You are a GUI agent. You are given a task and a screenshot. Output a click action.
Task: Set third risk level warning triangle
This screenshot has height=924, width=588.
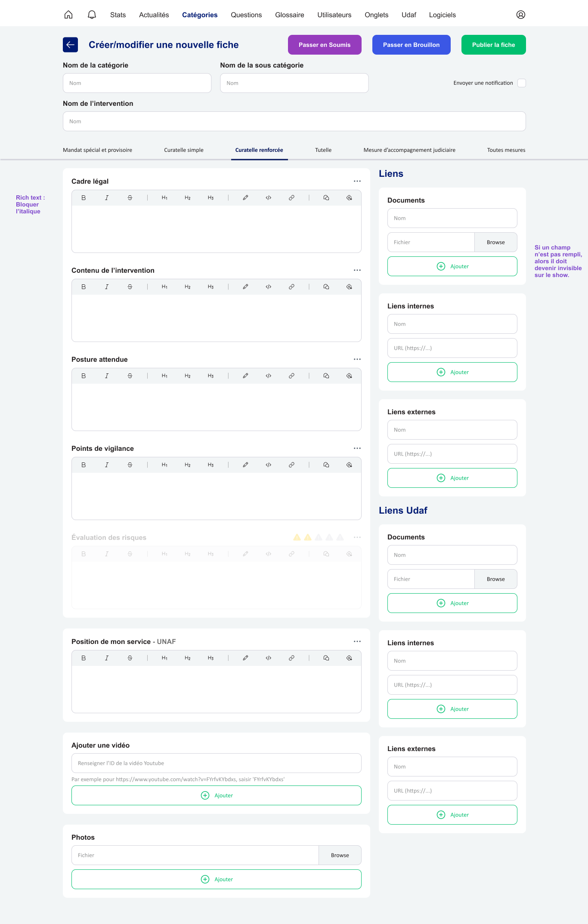tap(319, 537)
